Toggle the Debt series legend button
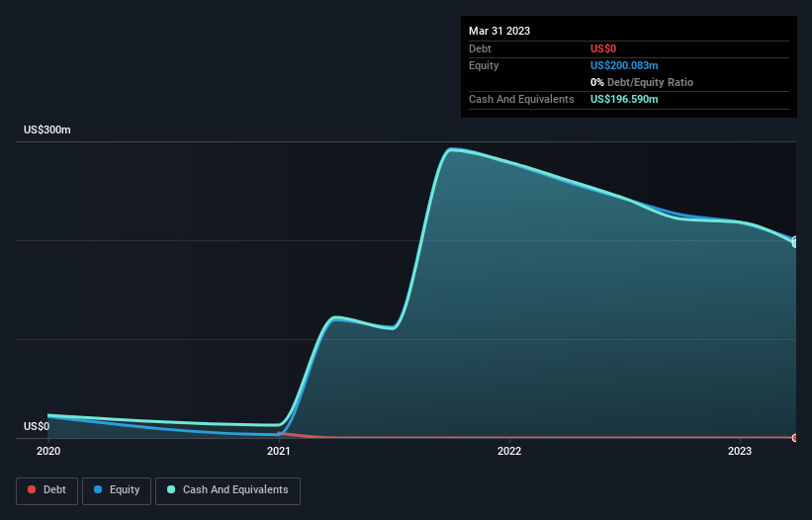812x520 pixels. [x=47, y=490]
